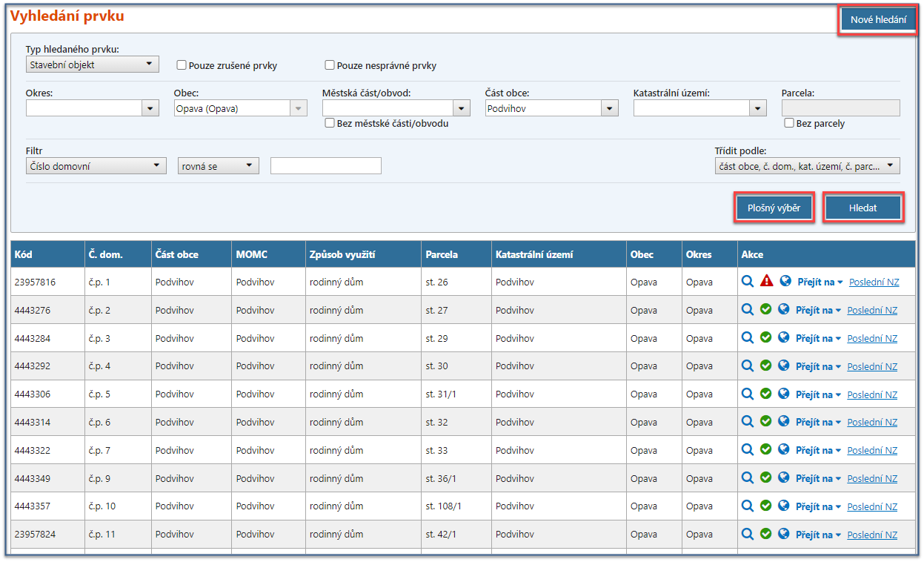Open 'Třídit podle' sorting dropdown
This screenshot has height=562, width=924.
807,166
